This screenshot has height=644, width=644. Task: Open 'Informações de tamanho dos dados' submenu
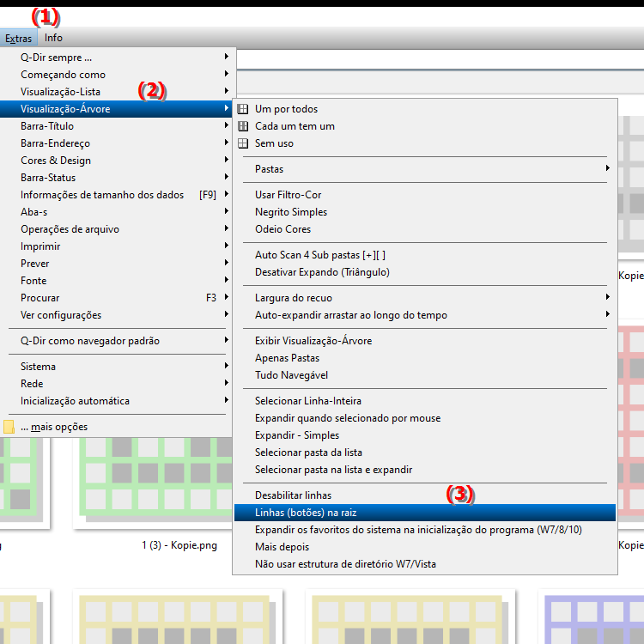tap(116, 195)
